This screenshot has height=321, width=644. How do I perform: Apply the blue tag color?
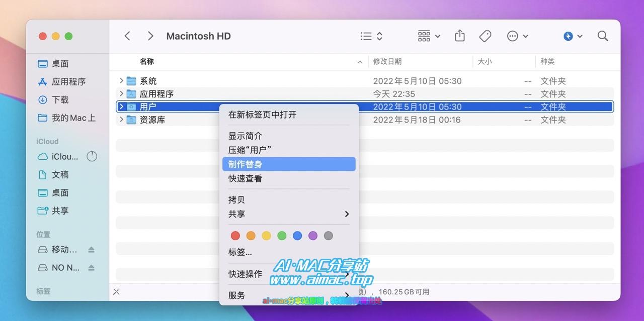coord(297,236)
